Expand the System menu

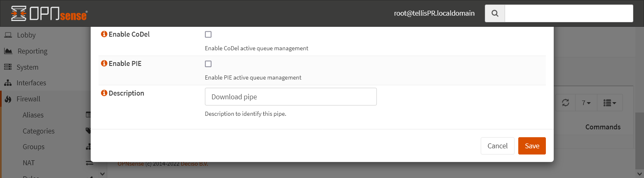[x=27, y=67]
